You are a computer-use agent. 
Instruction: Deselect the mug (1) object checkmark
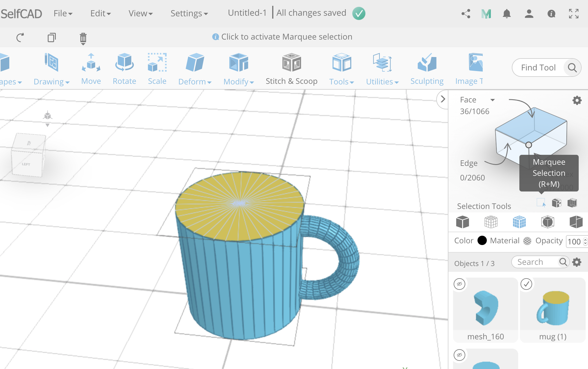coord(527,284)
